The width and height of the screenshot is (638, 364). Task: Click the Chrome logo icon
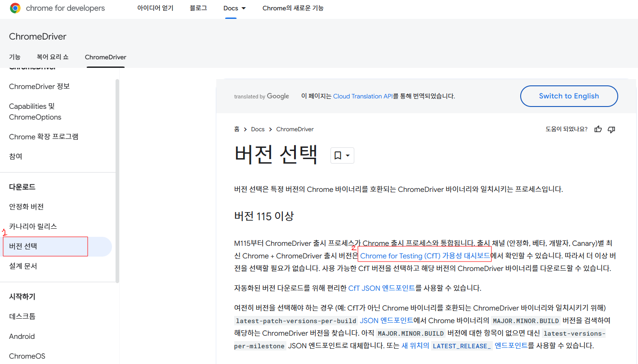click(15, 8)
